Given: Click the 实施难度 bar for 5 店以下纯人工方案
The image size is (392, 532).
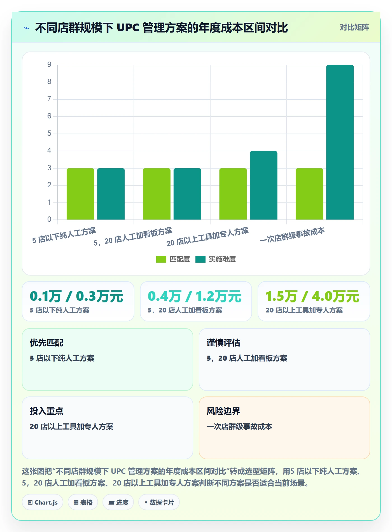Looking at the screenshot, I should (111, 194).
